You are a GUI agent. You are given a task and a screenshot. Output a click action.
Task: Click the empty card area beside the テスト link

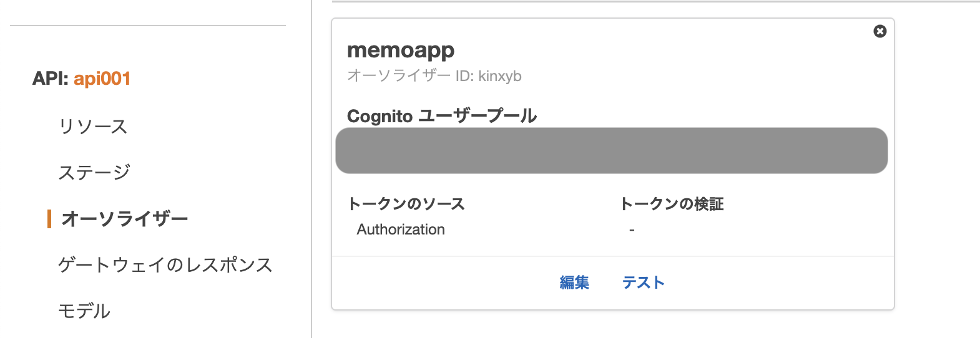(x=780, y=282)
